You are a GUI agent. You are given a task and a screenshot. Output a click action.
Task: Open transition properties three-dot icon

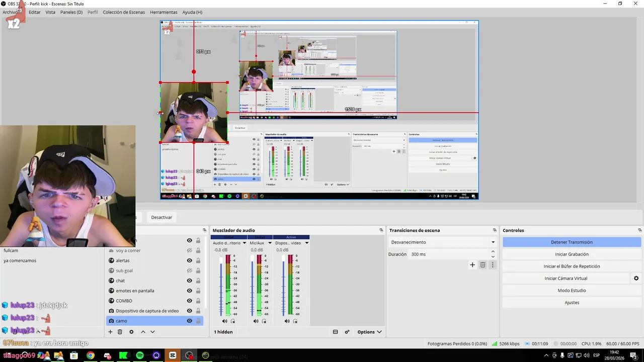click(493, 265)
